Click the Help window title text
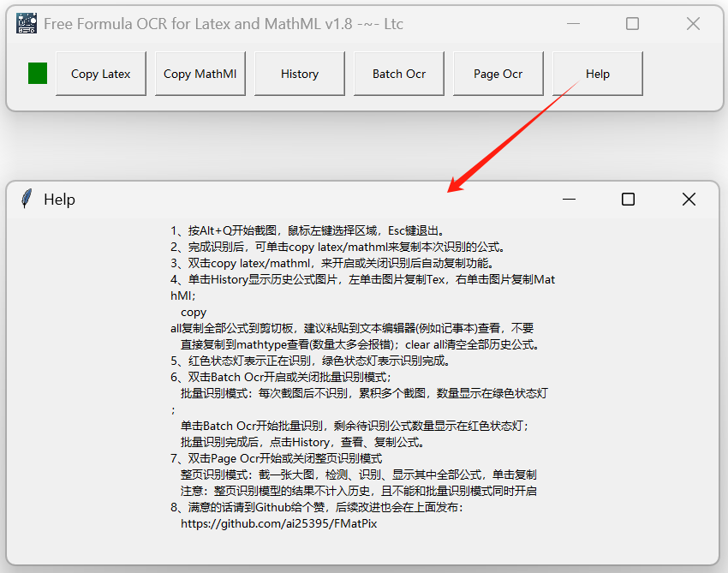The image size is (728, 573). tap(60, 200)
